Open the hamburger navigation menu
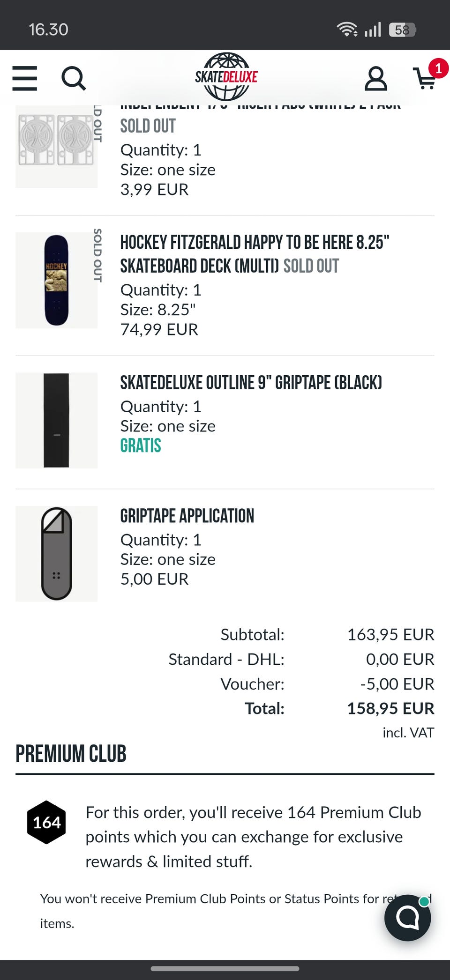Screen dimensions: 450x980 pos(25,78)
